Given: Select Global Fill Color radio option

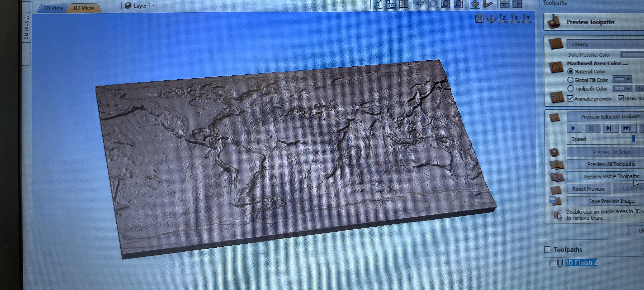Looking at the screenshot, I should (x=570, y=80).
